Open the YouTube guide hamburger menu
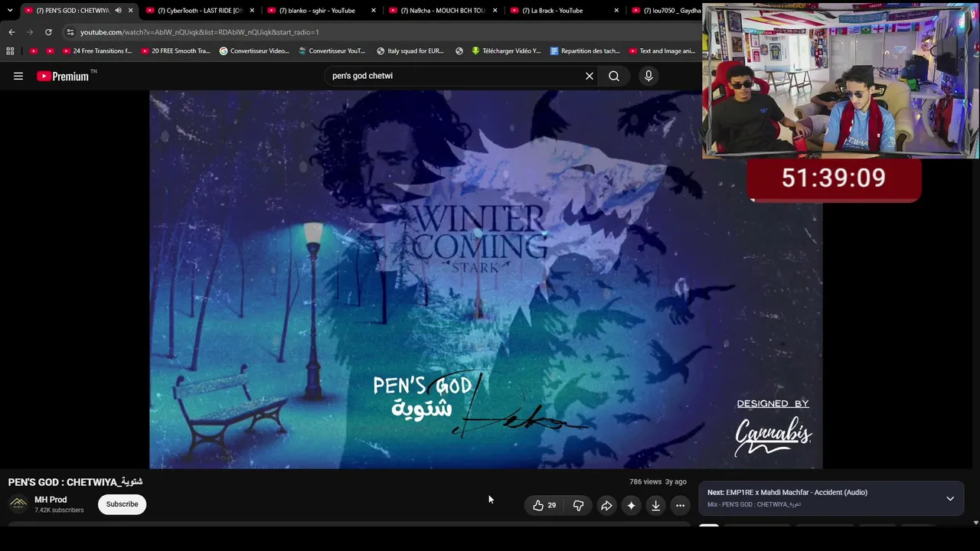Viewport: 980px width, 551px height. click(x=18, y=76)
